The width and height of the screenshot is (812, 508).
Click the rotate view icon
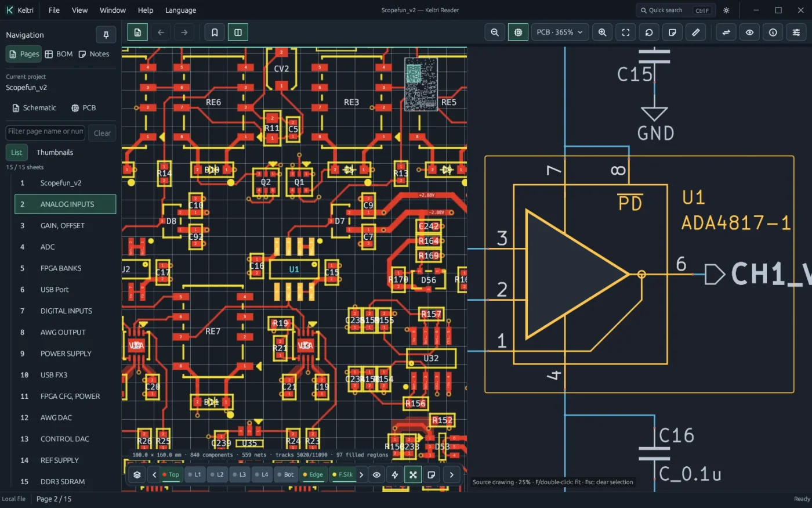click(649, 33)
